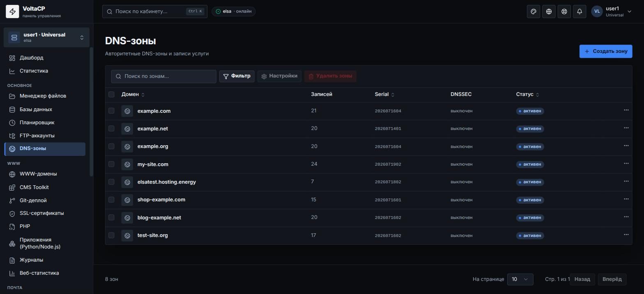Open row actions for elsatest.hosting.energy

coord(626,181)
